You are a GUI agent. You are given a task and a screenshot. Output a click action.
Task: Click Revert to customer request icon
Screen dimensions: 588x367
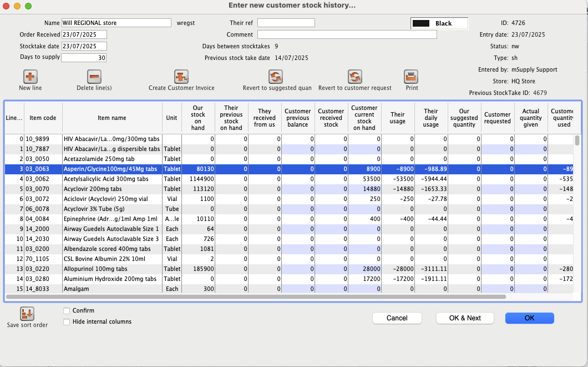coord(355,77)
